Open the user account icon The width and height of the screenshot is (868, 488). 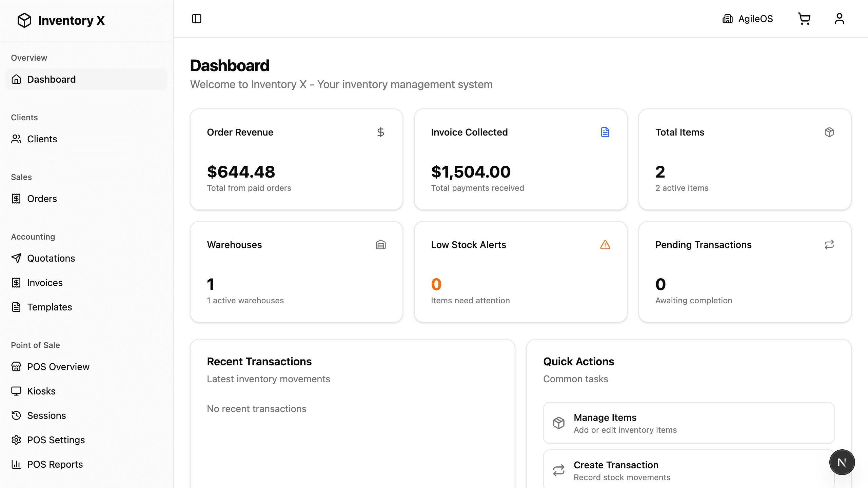tap(840, 19)
